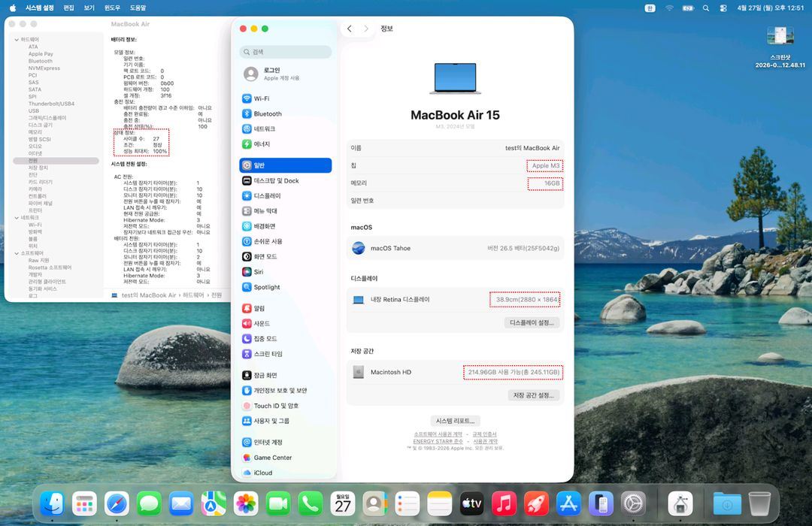Select NVMExpress in System Information tree
The height and width of the screenshot is (526, 812).
coord(44,68)
